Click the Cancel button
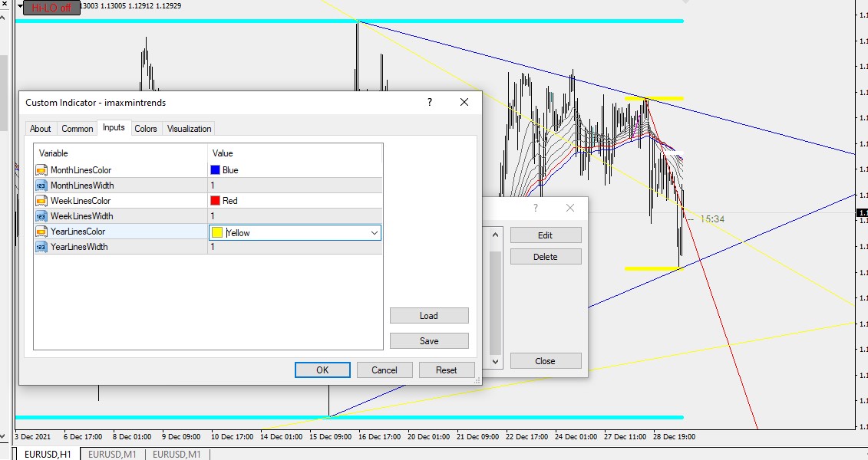 pos(384,370)
